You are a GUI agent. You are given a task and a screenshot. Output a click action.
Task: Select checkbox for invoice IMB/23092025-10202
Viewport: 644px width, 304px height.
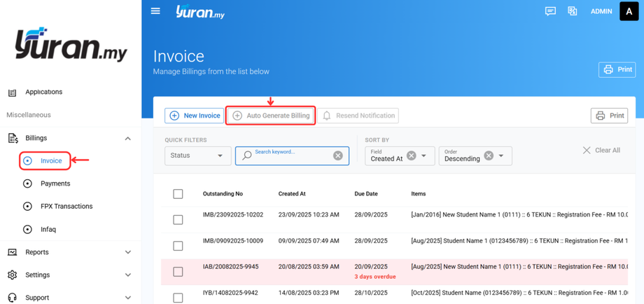tap(178, 220)
